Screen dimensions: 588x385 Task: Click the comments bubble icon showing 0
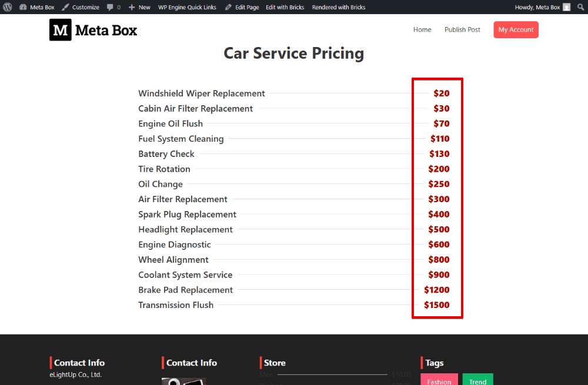click(113, 7)
